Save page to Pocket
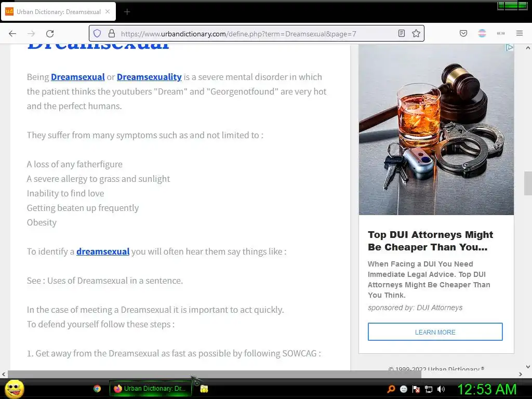The image size is (532, 399). (463, 33)
